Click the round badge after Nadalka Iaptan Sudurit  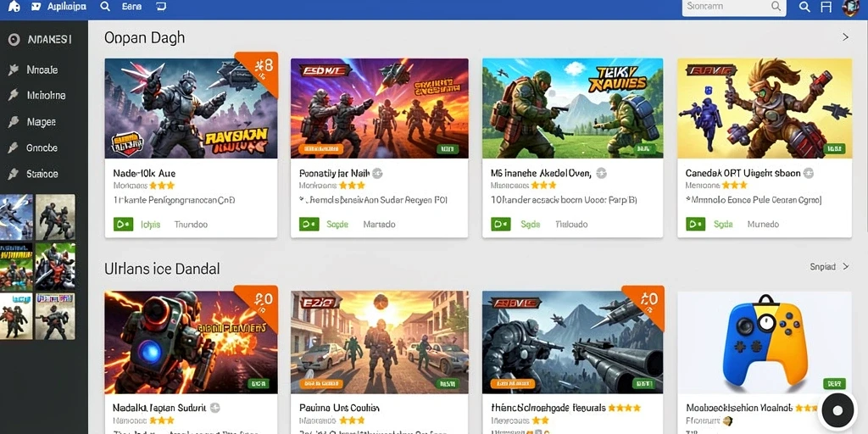[214, 408]
